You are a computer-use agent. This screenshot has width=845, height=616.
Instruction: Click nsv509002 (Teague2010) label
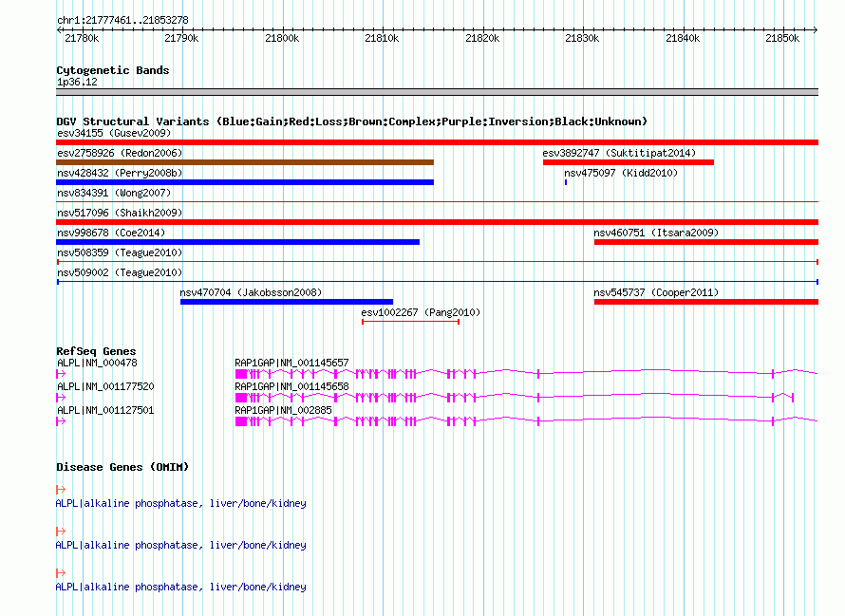click(x=120, y=272)
